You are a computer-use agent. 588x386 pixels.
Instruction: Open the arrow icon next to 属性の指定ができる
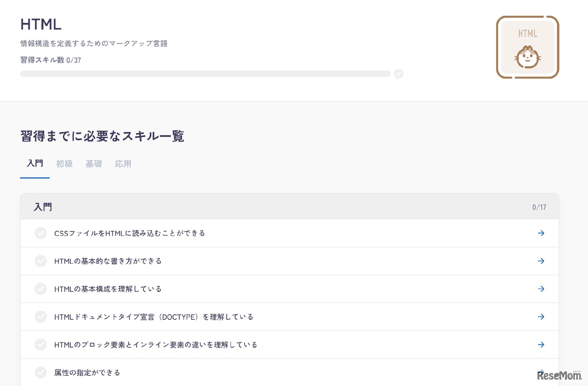[x=541, y=372]
